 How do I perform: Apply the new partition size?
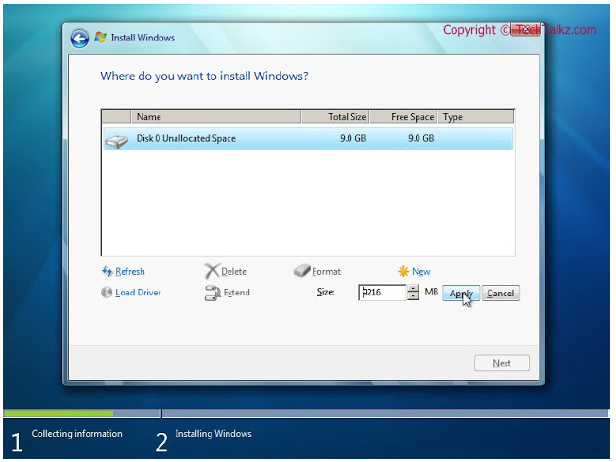(461, 293)
